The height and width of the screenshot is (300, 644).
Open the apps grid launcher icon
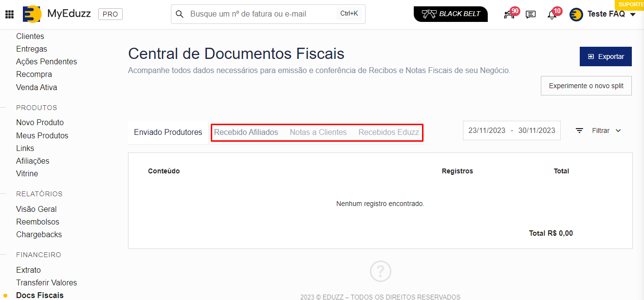(x=9, y=14)
